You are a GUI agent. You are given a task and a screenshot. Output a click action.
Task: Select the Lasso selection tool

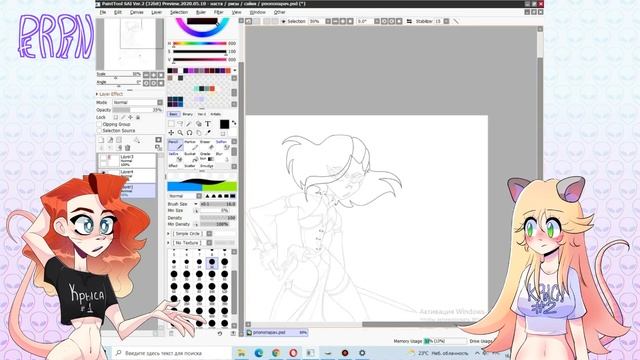pos(180,124)
